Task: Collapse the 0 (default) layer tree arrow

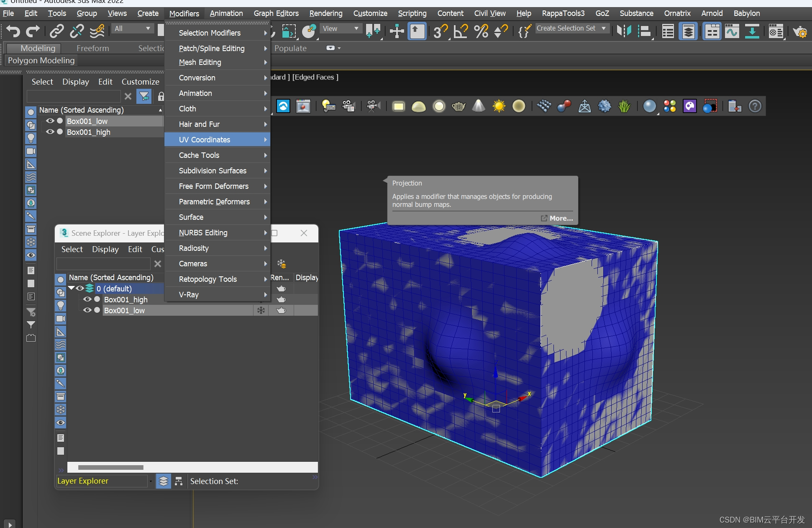Action: pyautogui.click(x=71, y=288)
